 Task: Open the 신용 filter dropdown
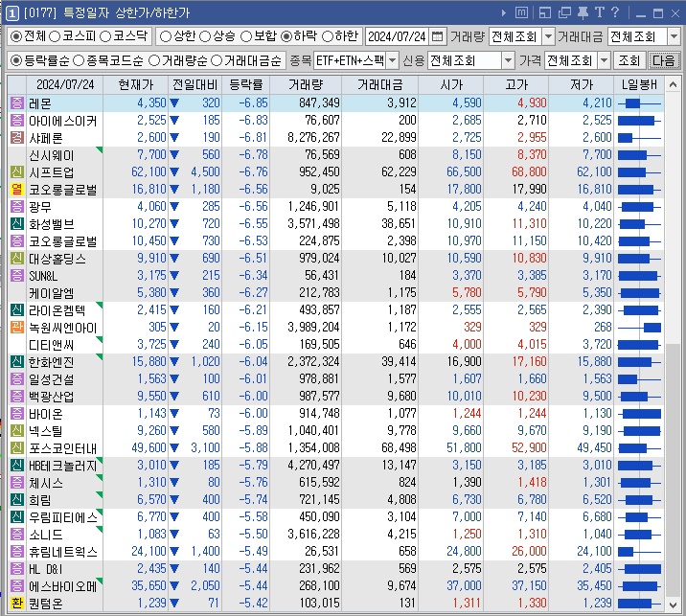(508, 60)
